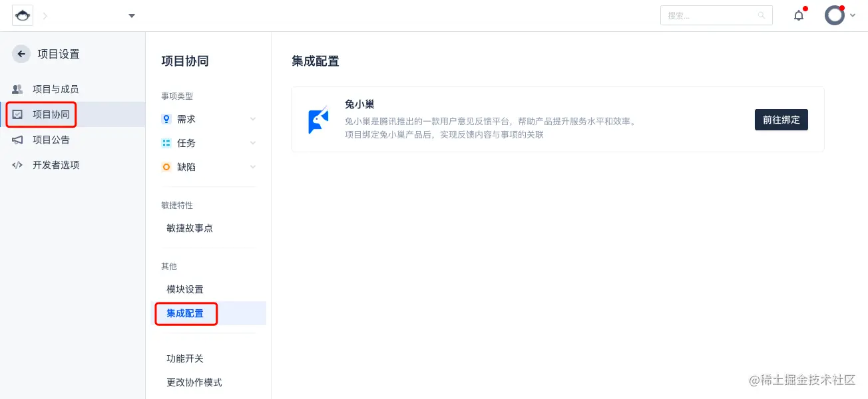This screenshot has height=399, width=868.
Task: Click the user avatar in header
Action: coord(834,15)
